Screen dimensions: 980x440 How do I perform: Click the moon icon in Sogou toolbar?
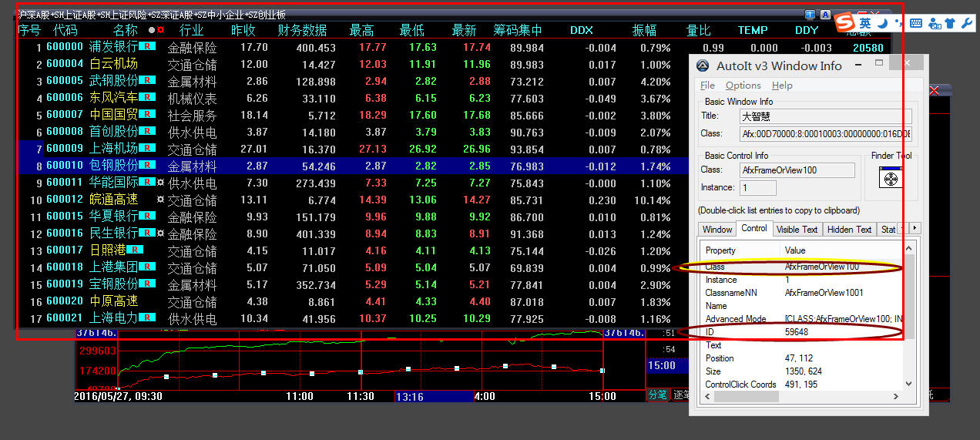coord(883,22)
